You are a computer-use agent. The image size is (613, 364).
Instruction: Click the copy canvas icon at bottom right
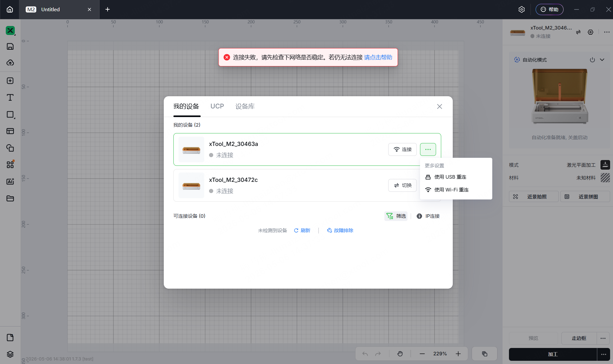point(485,354)
